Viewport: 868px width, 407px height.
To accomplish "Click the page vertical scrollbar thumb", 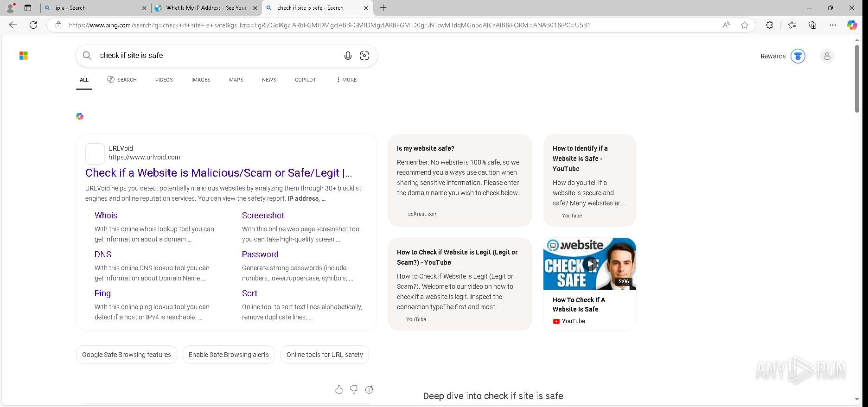I will pos(857,79).
